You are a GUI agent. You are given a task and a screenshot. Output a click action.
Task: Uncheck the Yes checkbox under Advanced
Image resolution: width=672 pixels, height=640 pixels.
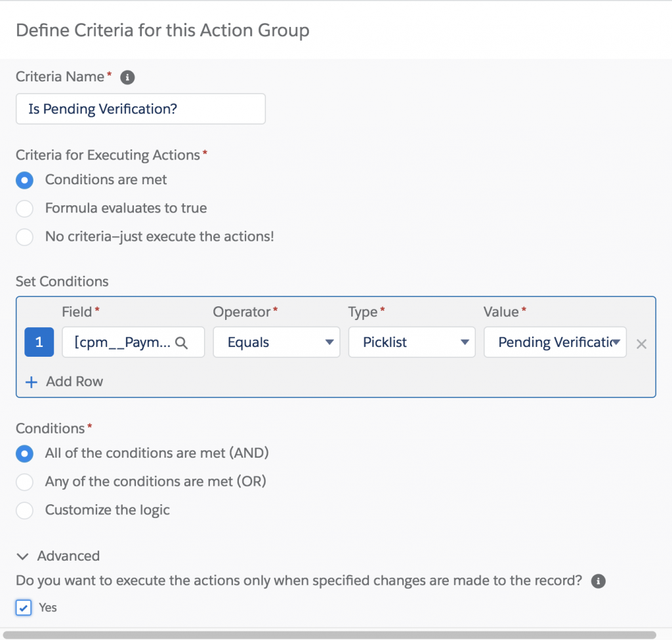(x=24, y=608)
